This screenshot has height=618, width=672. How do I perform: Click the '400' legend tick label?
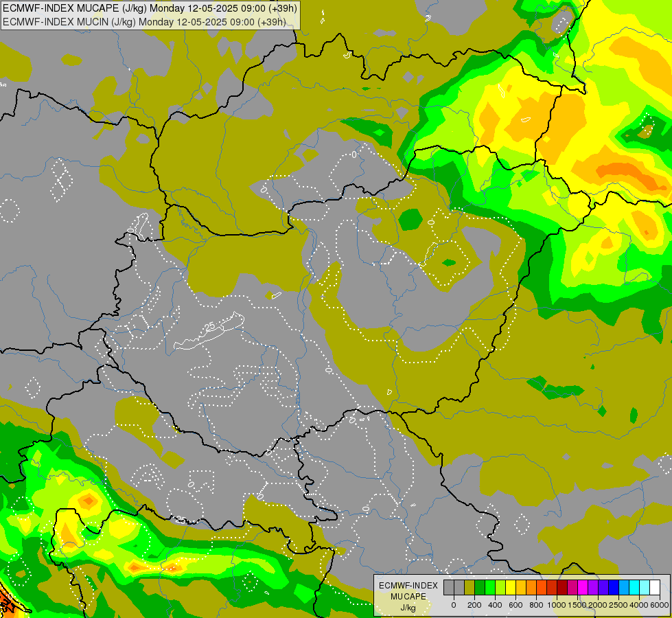(x=495, y=605)
